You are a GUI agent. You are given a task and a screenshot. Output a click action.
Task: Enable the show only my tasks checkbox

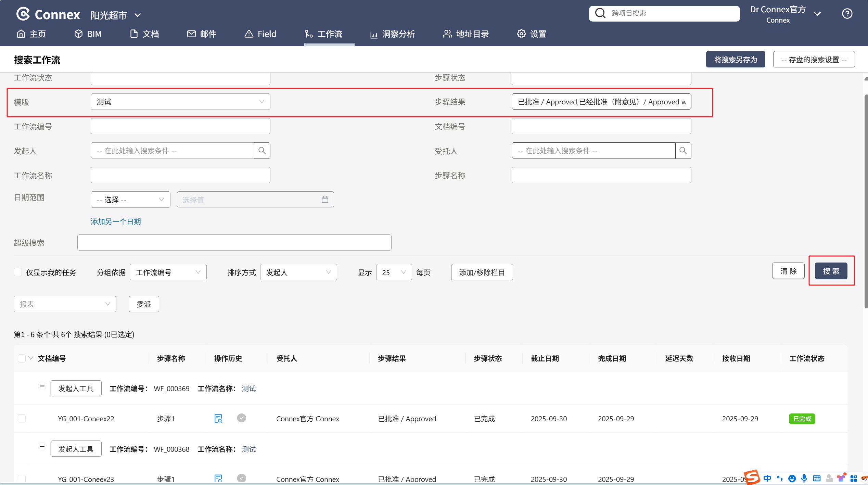coord(18,272)
